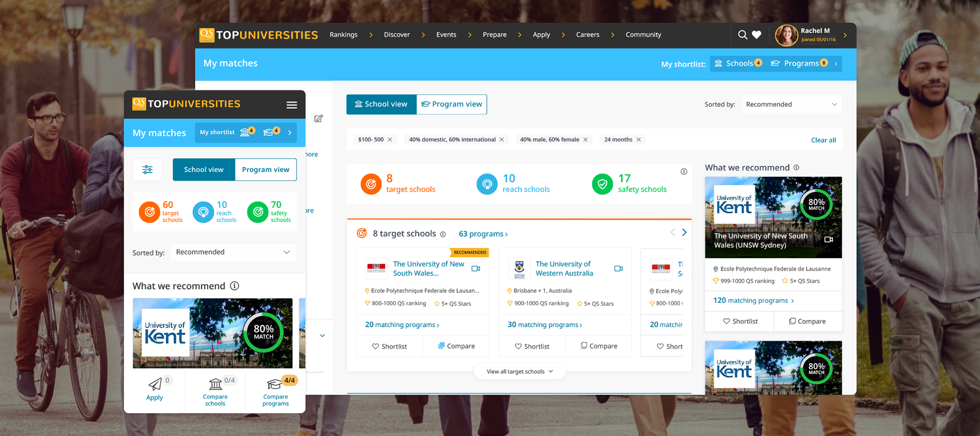The width and height of the screenshot is (980, 436).
Task: Expand Rachel M account arrow
Action: click(845, 35)
